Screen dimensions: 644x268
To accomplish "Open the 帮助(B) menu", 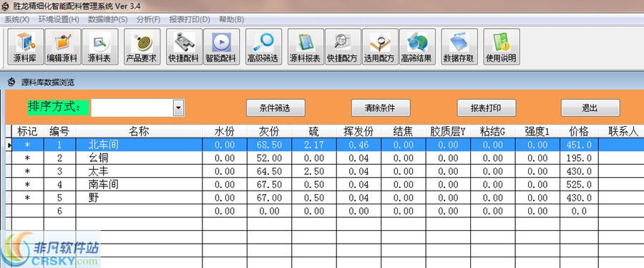I will [231, 19].
